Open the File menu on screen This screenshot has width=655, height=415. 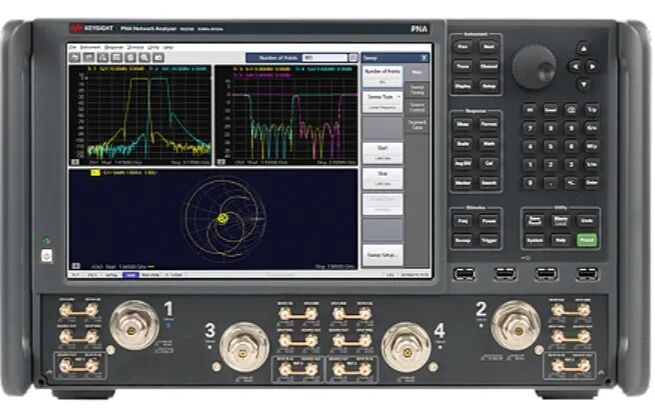73,48
